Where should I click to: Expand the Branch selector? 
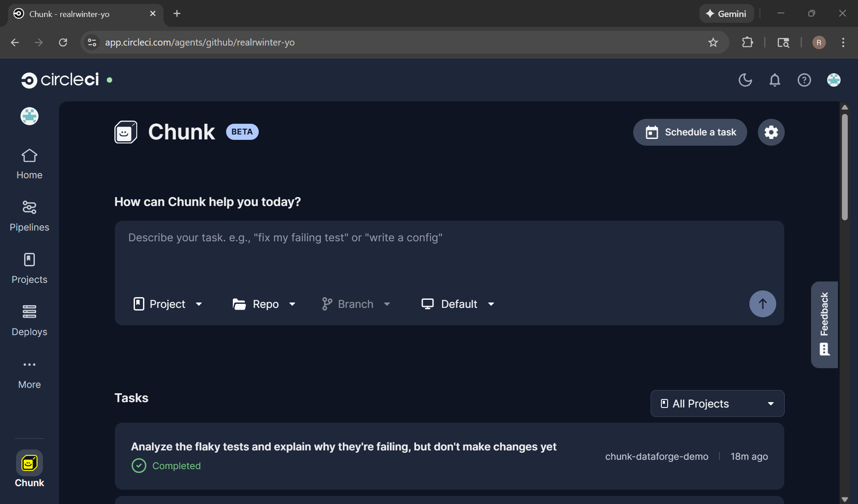(356, 304)
